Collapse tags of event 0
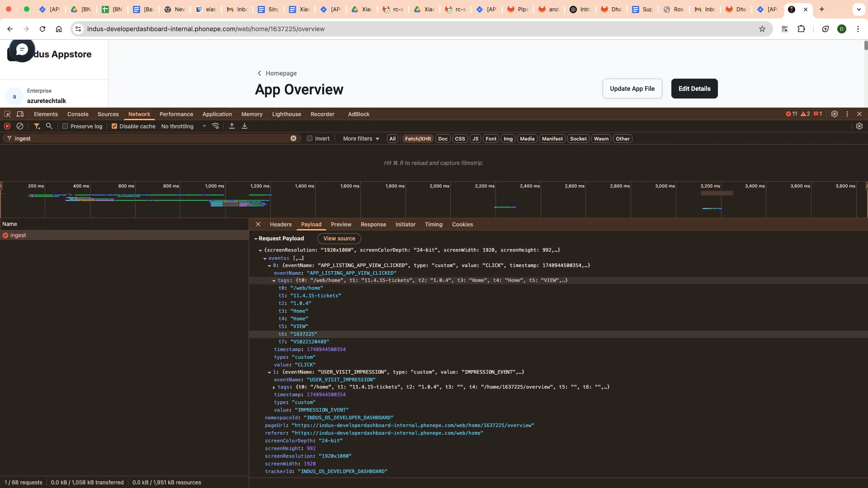The width and height of the screenshot is (868, 488). 274,281
